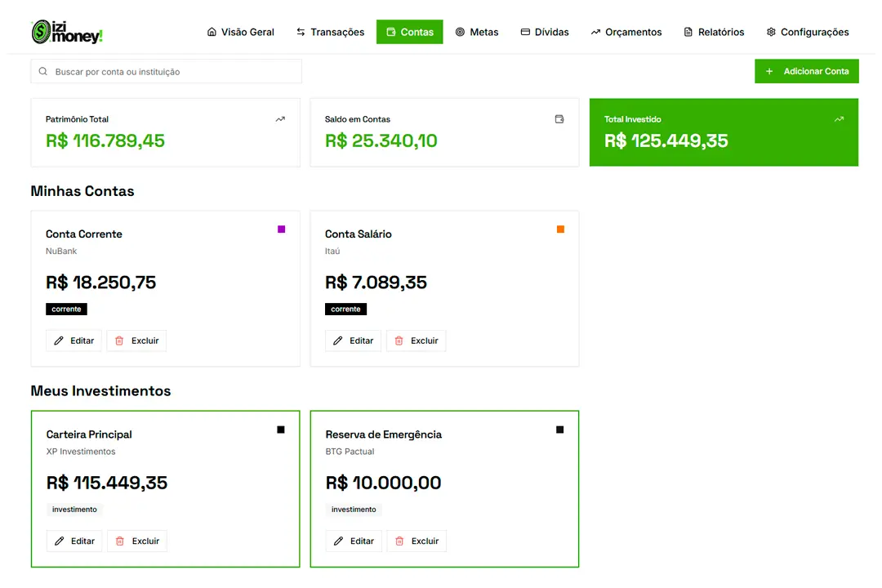Click the arrows icon next to Transações
The height and width of the screenshot is (588, 882).
coord(300,32)
